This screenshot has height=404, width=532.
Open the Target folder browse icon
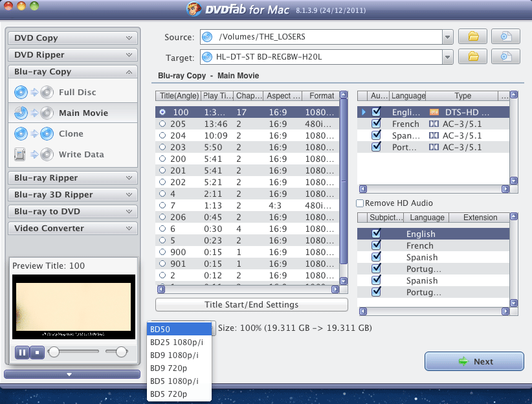(472, 57)
